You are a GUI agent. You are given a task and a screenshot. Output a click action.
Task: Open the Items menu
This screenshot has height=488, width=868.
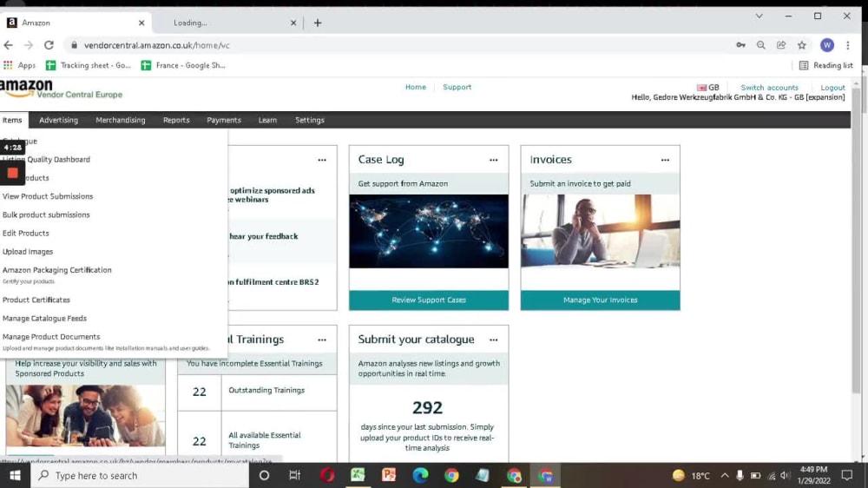click(12, 120)
